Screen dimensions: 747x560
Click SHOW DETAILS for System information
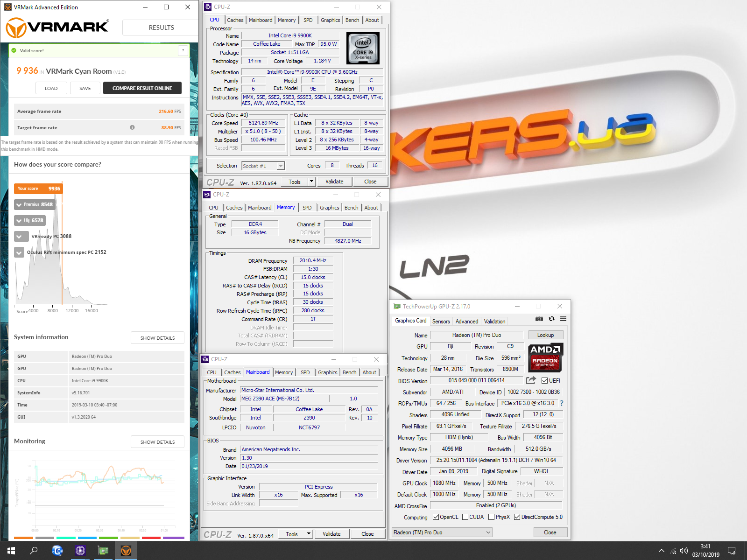158,338
